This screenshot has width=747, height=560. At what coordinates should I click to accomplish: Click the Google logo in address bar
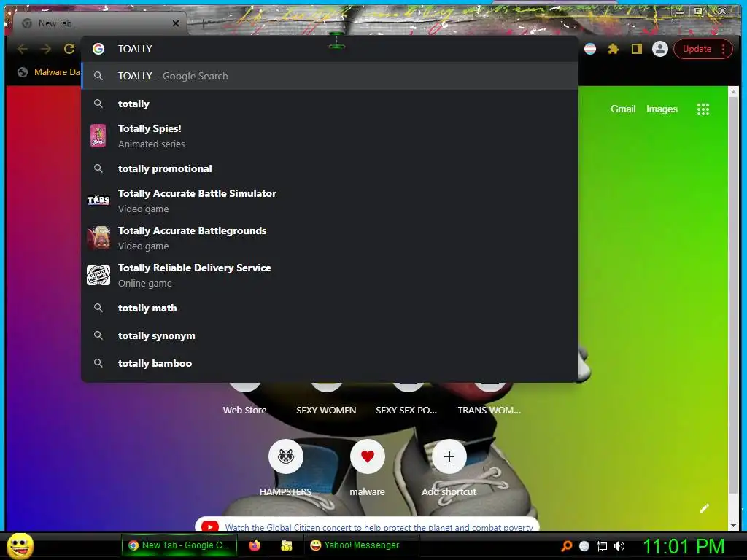point(98,49)
